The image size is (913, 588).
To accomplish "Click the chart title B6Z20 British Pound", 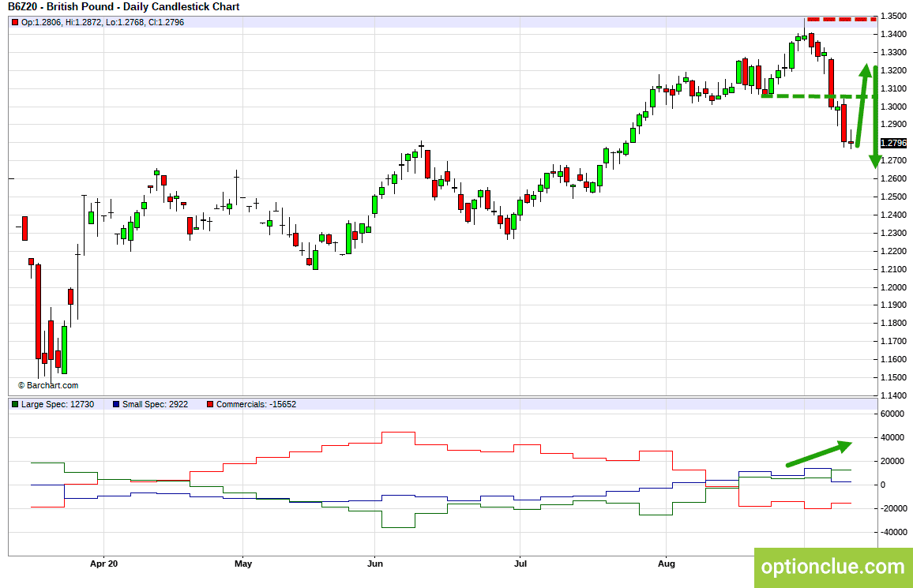I will (124, 7).
